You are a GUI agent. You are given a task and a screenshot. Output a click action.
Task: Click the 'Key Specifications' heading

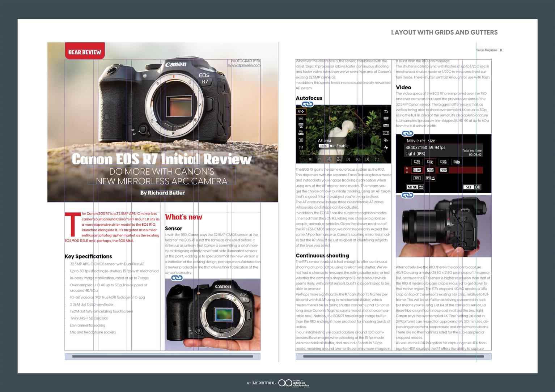pos(88,256)
